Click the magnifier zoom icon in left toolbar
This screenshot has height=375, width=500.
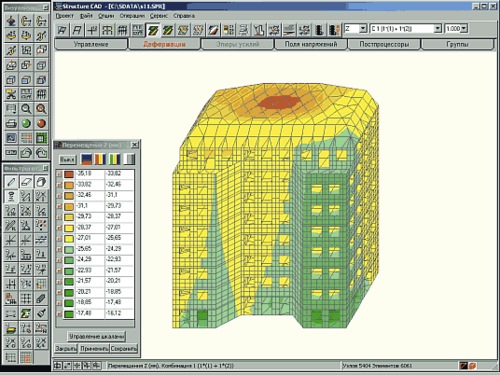(x=26, y=109)
